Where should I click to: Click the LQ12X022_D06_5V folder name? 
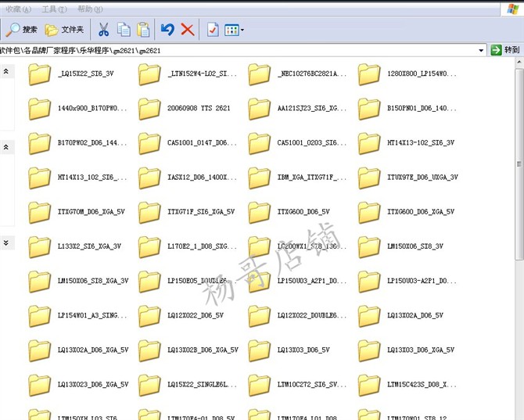pos(196,315)
